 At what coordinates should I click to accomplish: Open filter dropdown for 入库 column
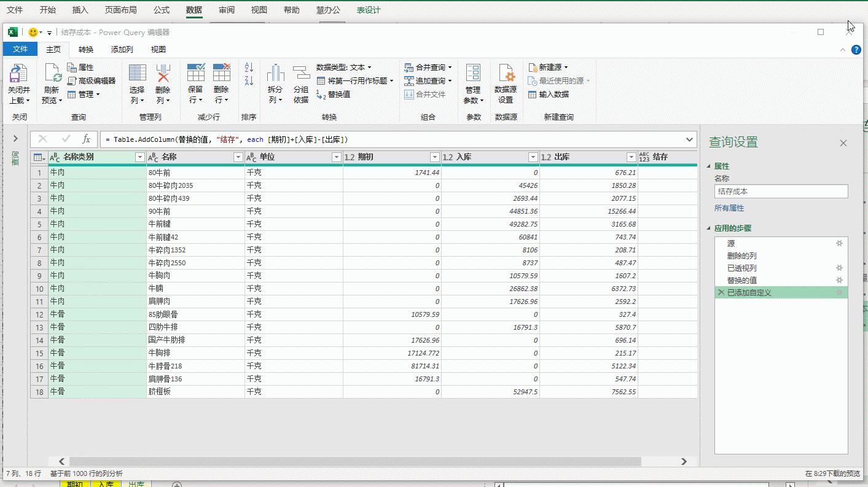(533, 158)
